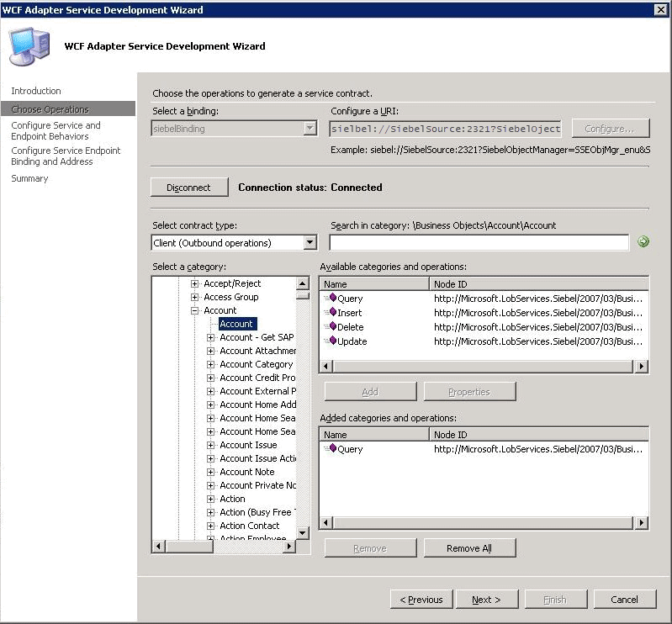Click the Cancel button

tap(625, 599)
